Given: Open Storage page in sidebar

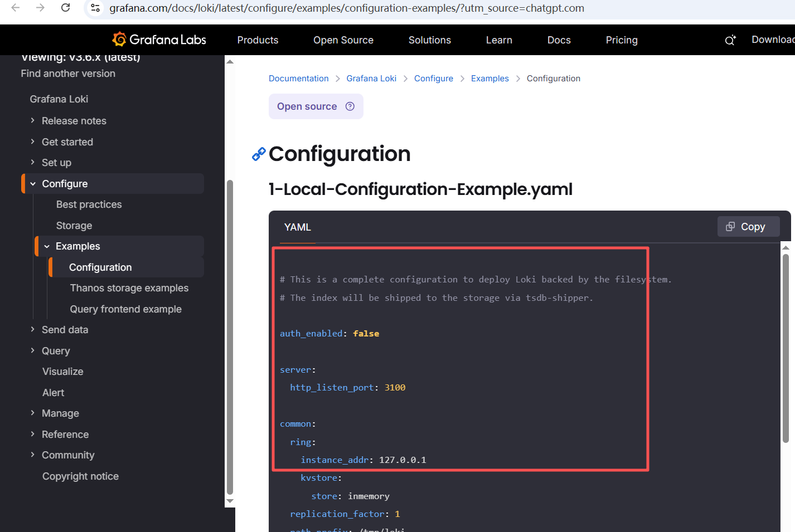Looking at the screenshot, I should (x=74, y=226).
